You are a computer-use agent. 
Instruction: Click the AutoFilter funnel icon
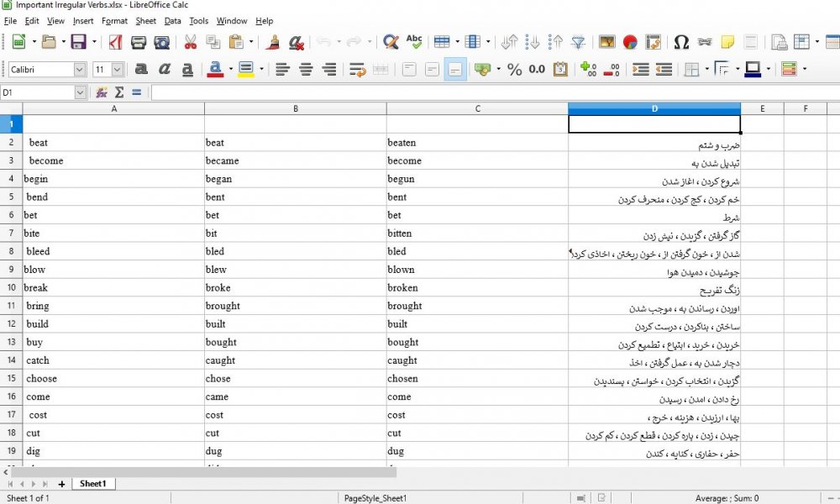tap(579, 42)
